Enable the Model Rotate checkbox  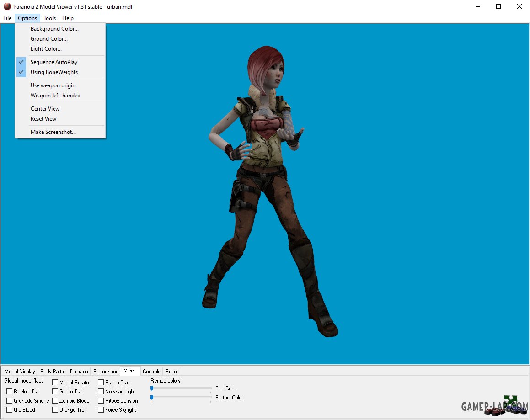(x=55, y=383)
